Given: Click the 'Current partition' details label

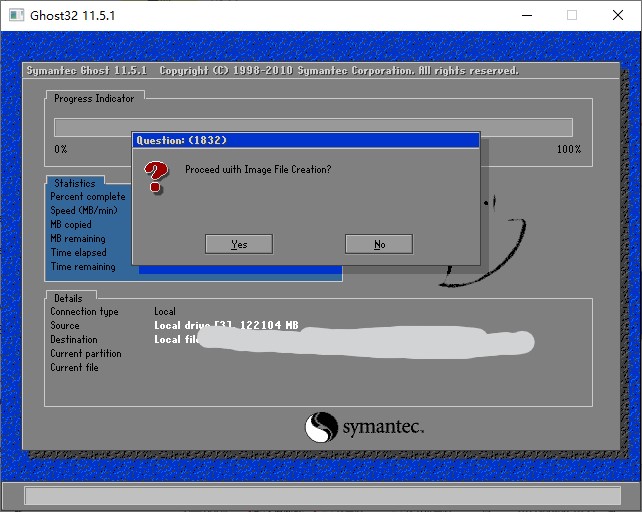Looking at the screenshot, I should click(x=86, y=353).
